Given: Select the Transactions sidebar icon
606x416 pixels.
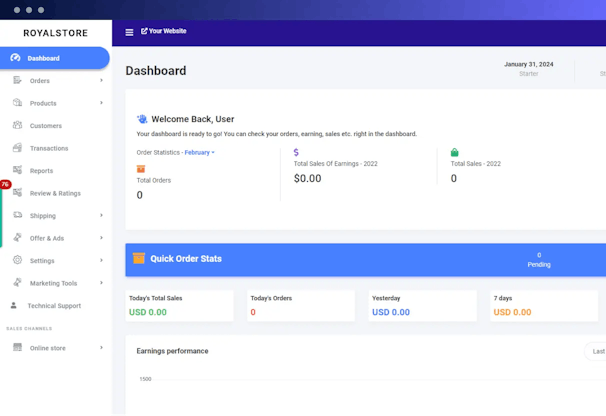Looking at the screenshot, I should 17,148.
